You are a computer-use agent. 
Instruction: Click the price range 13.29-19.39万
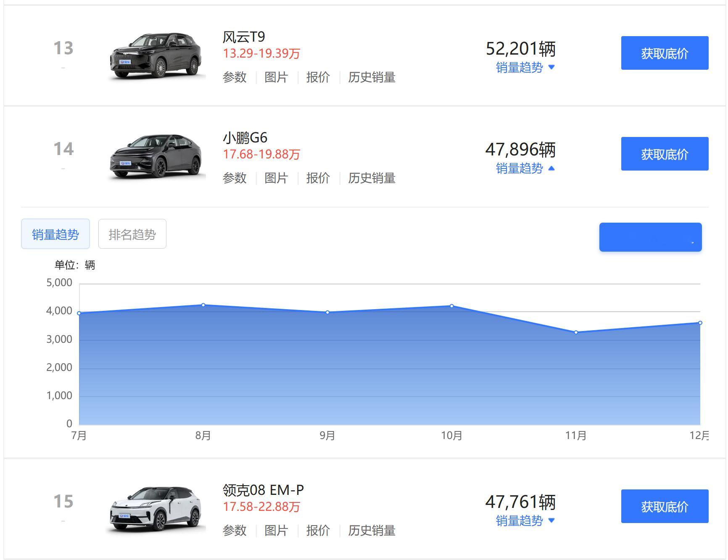tap(261, 53)
